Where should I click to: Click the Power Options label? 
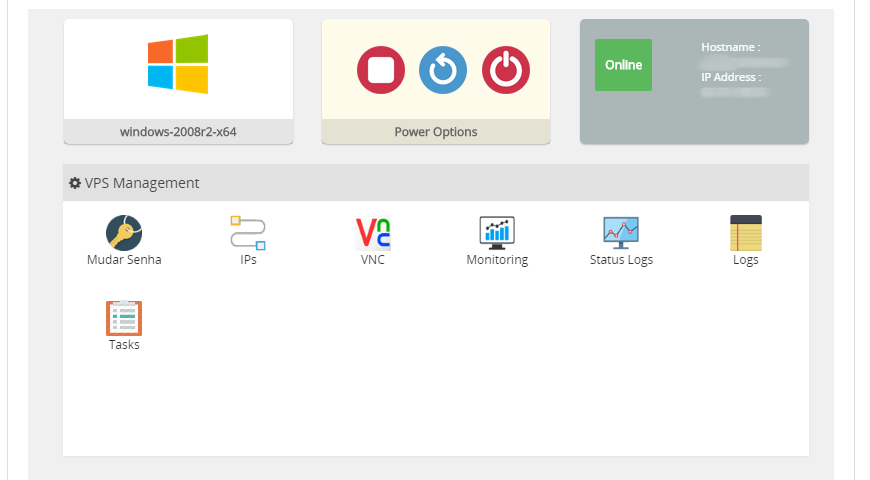point(436,132)
